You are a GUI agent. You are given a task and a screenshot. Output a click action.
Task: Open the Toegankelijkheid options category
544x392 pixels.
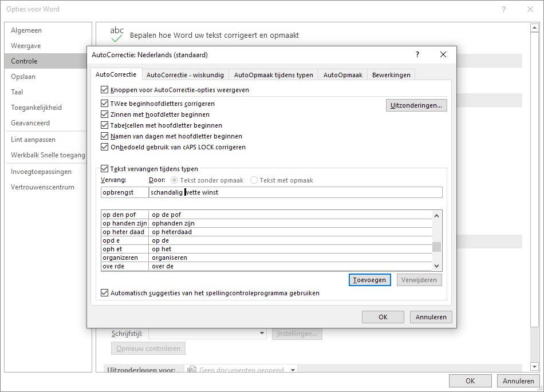(46, 108)
